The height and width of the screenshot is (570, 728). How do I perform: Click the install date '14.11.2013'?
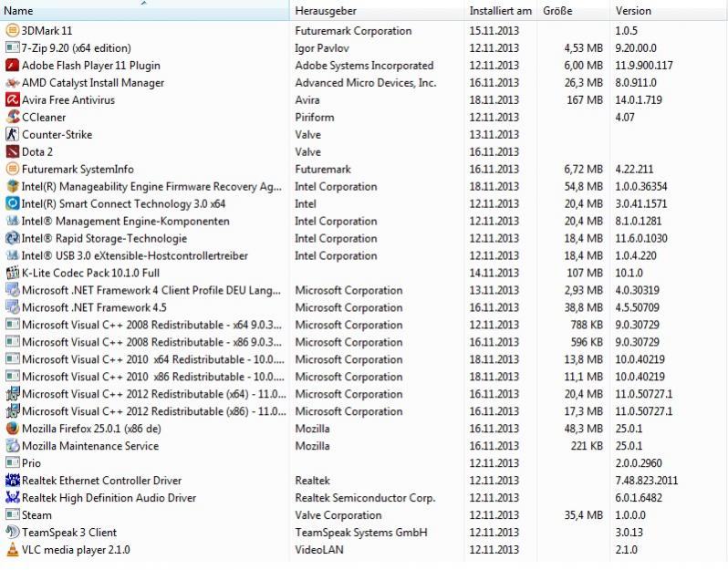pos(494,273)
